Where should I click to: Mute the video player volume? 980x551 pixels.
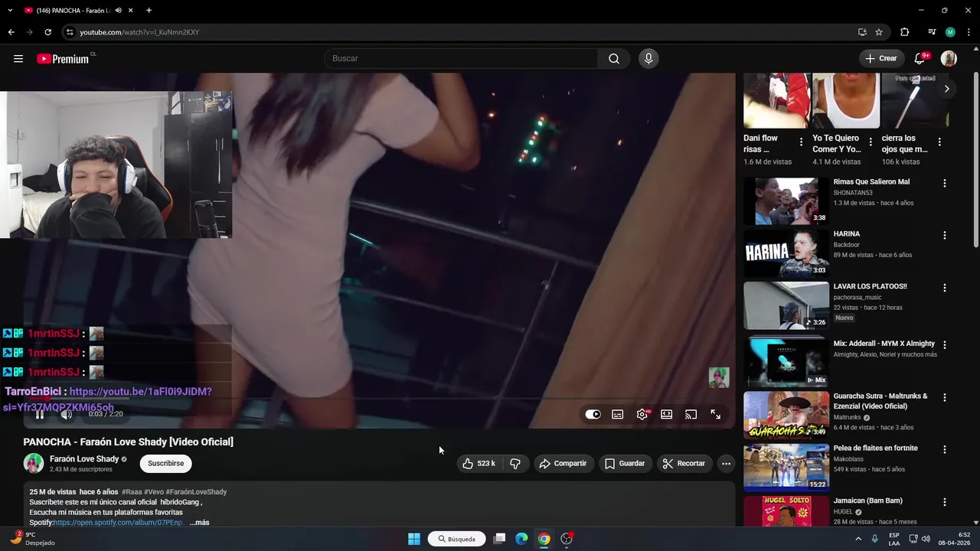click(67, 414)
